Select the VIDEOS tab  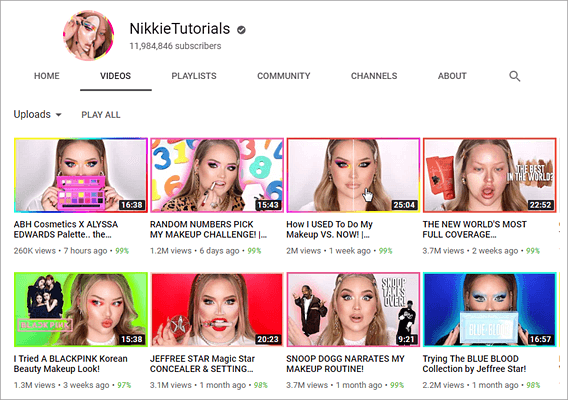click(116, 76)
